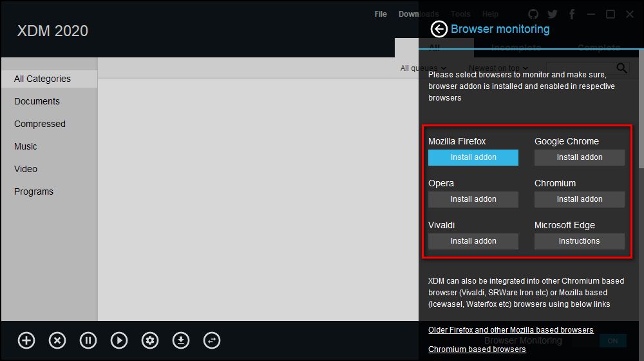The width and height of the screenshot is (644, 361).
Task: Open the Facebook icon in the title bar
Action: point(572,14)
